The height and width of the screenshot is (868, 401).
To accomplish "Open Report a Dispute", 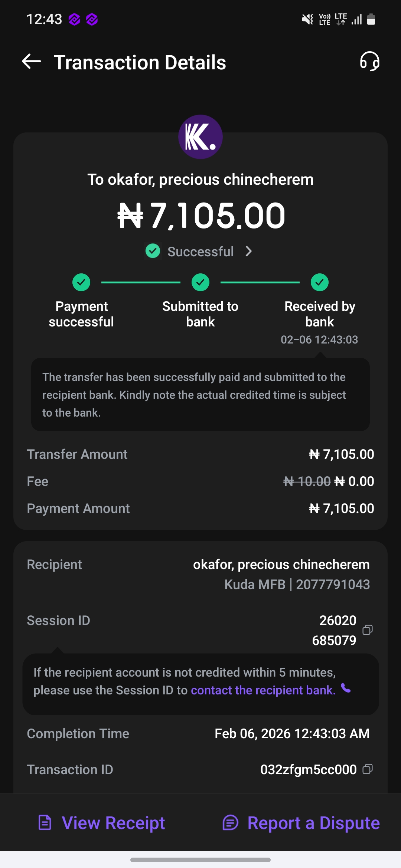I will point(313,823).
